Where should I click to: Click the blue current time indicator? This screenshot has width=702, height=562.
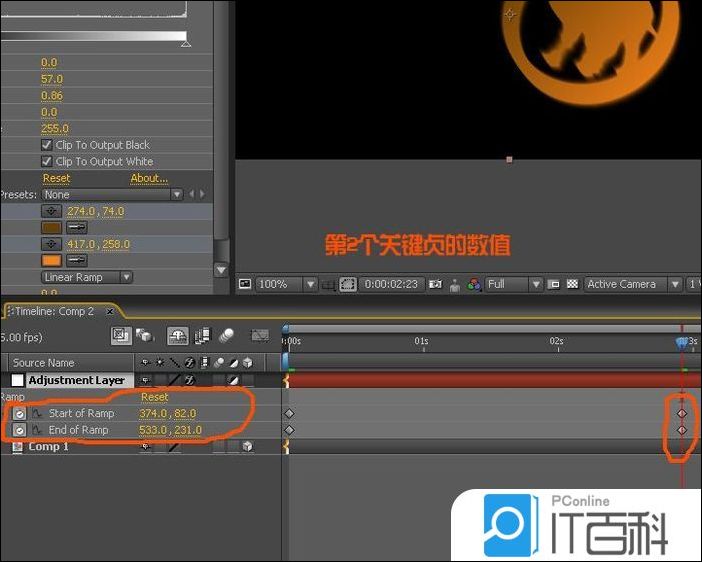(682, 343)
